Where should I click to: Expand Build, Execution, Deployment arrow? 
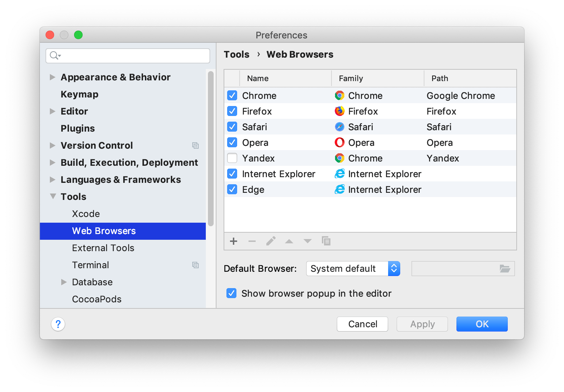53,163
